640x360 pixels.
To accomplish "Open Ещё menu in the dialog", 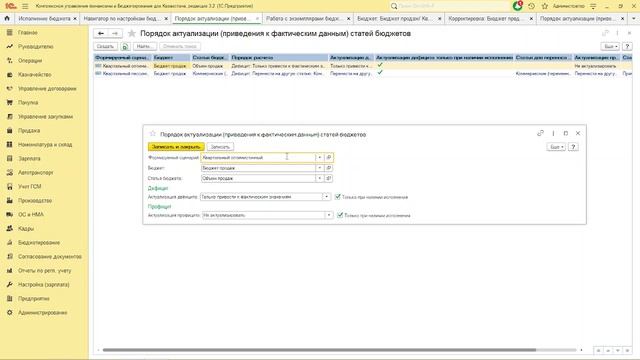I will tap(556, 147).
